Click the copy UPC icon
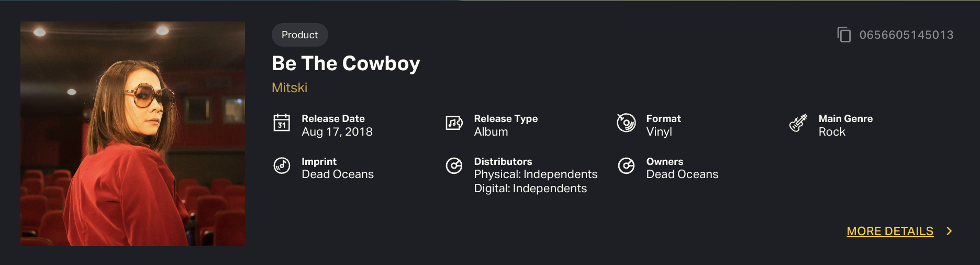The height and width of the screenshot is (265, 980). click(x=843, y=35)
